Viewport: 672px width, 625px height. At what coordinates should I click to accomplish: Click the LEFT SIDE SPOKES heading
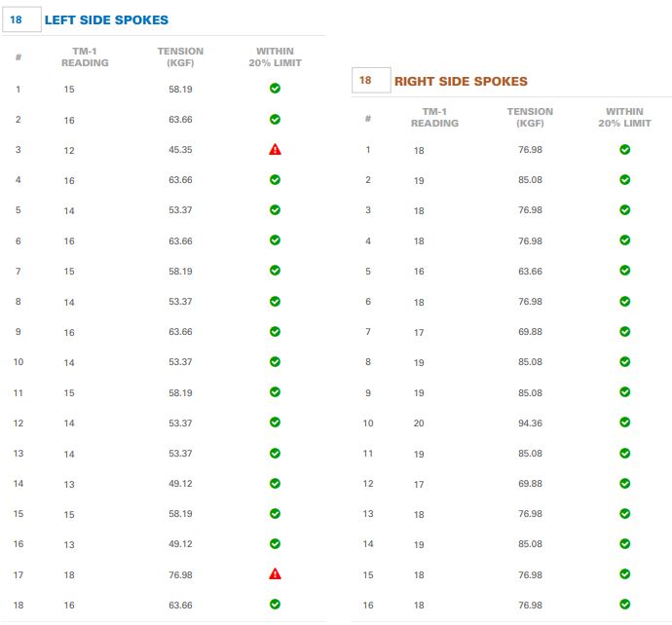(106, 20)
